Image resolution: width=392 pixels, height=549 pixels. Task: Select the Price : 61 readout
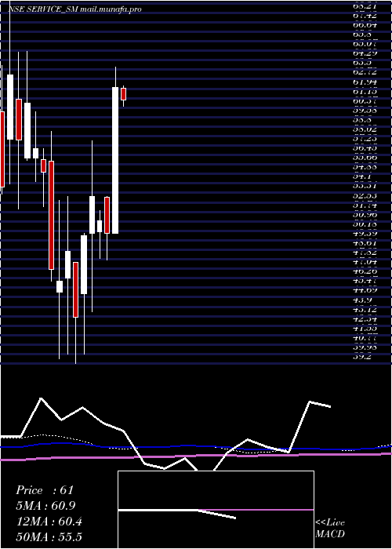[45, 490]
